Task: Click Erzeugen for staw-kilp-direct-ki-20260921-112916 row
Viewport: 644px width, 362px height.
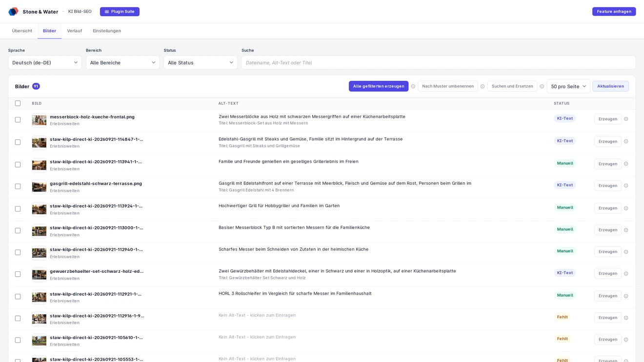Action: (x=608, y=318)
